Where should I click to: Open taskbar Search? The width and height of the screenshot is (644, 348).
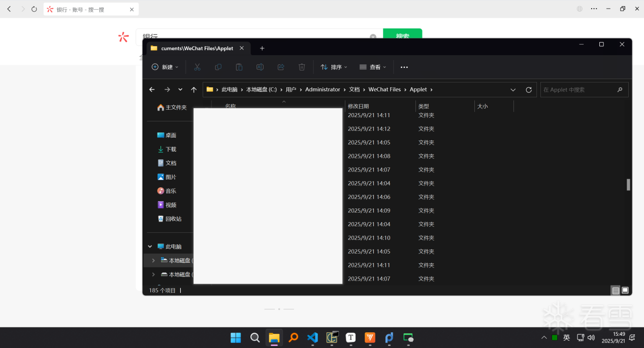pyautogui.click(x=255, y=337)
